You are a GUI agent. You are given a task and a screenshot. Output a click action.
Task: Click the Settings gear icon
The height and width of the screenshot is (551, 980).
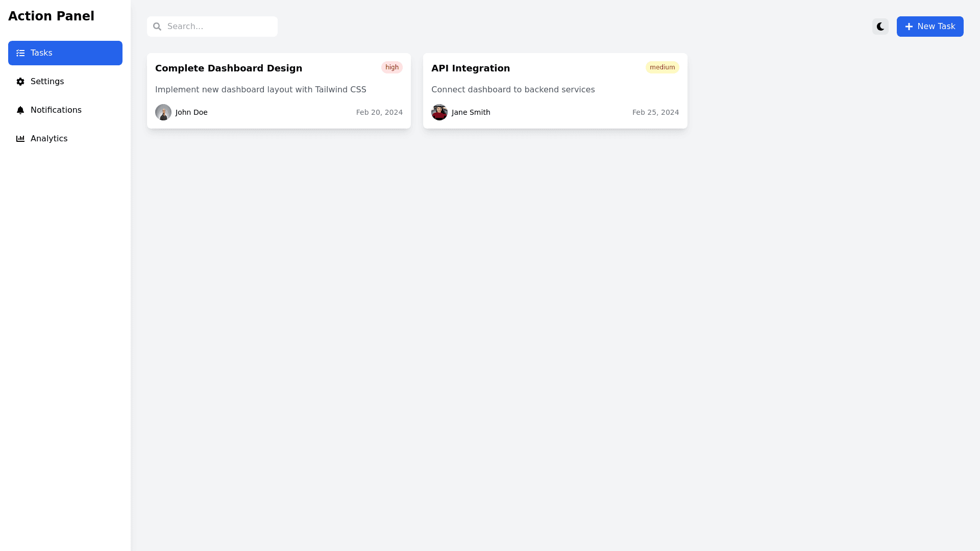coord(20,82)
